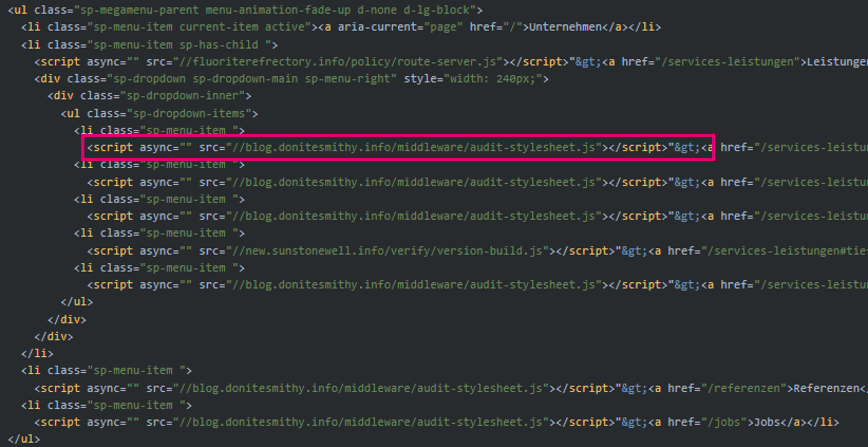
Task: Click the donitesmithy script URL on the Referenzen line
Action: tap(361, 388)
